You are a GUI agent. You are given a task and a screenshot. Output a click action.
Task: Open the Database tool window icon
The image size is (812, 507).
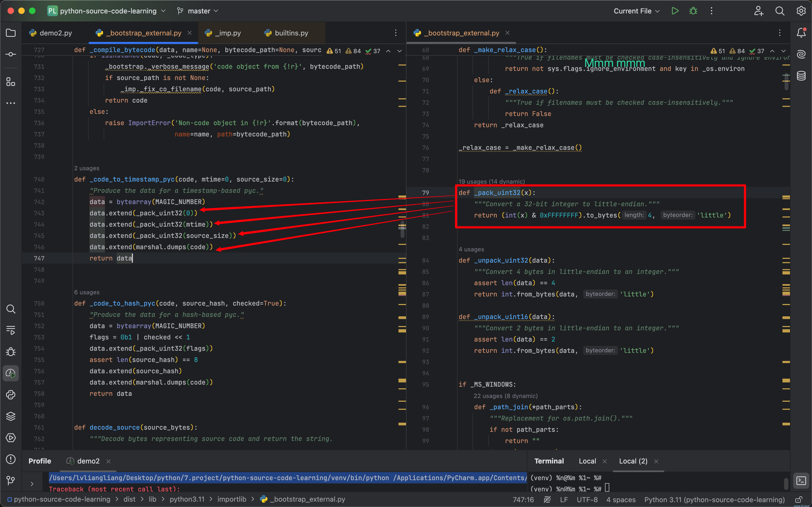[x=801, y=76]
